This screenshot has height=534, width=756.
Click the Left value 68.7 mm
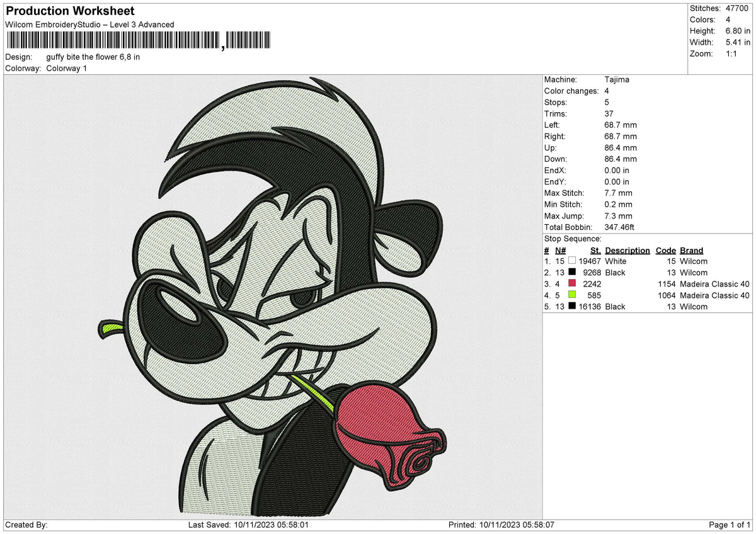click(x=620, y=125)
